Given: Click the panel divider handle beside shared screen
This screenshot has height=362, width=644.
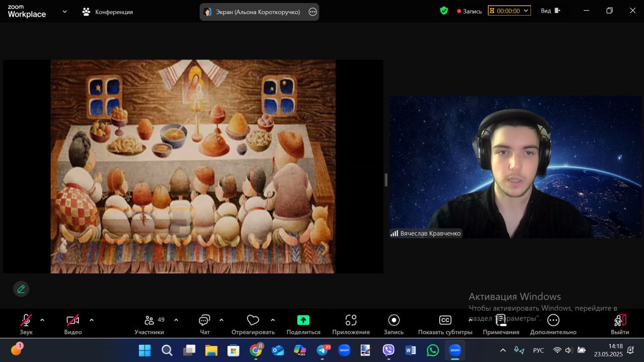Looking at the screenshot, I should [386, 180].
